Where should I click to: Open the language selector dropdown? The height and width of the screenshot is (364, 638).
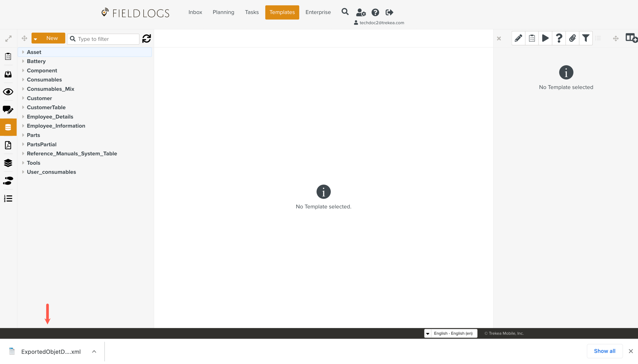pos(428,333)
